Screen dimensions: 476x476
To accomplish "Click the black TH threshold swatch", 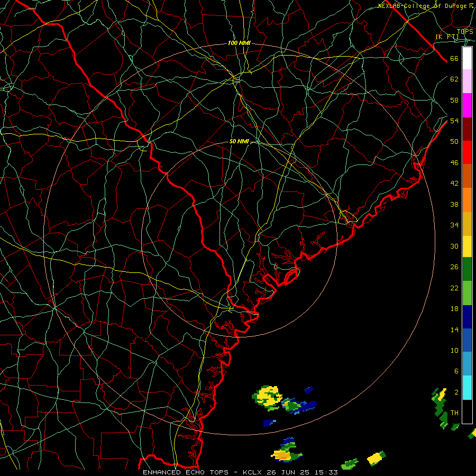I will tap(467, 411).
